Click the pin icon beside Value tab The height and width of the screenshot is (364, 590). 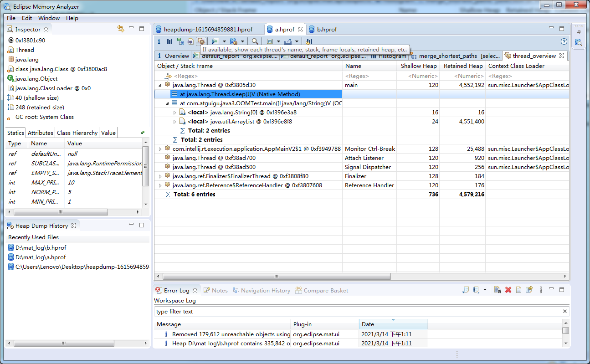[x=143, y=133]
